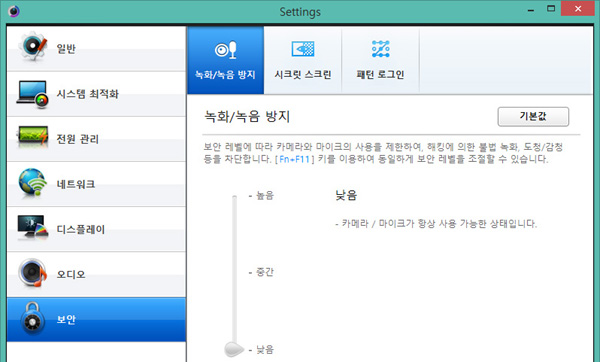
Task: Click the 오디오 speaker icon
Action: pos(32,273)
